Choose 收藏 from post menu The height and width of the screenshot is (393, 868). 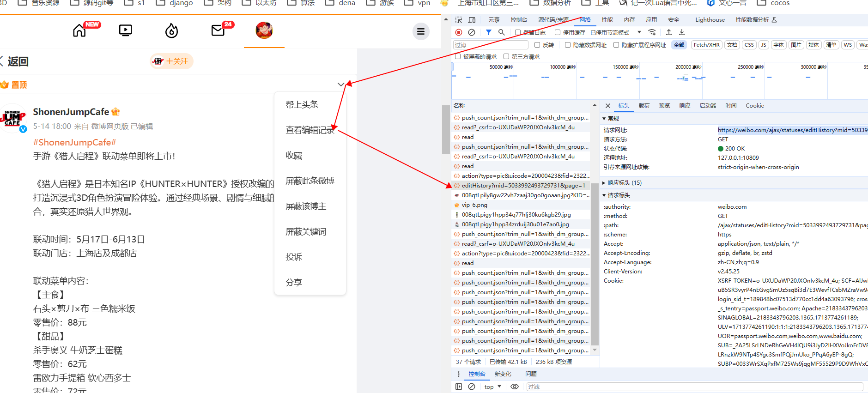310,156
